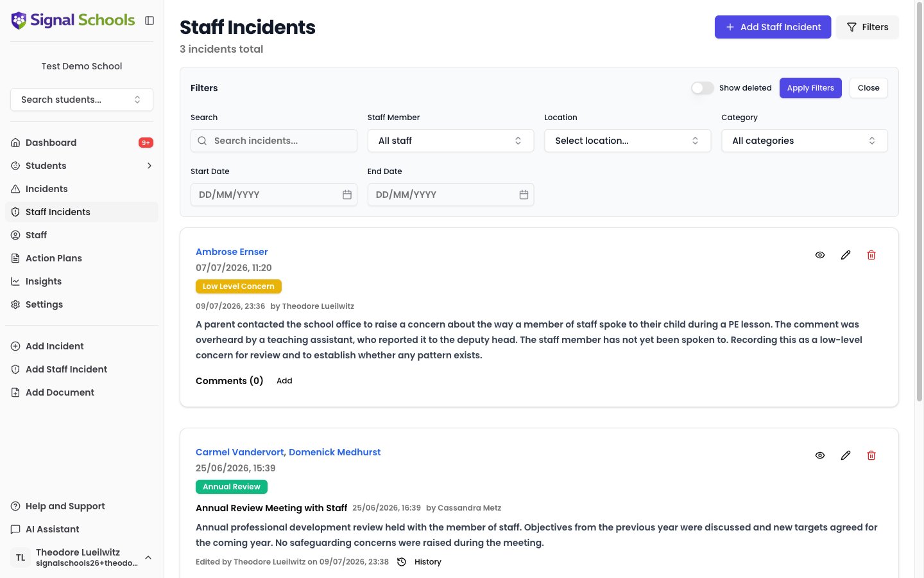Image resolution: width=924 pixels, height=578 pixels.
Task: View the Ambrose Ernser incident (eye icon)
Action: (820, 255)
